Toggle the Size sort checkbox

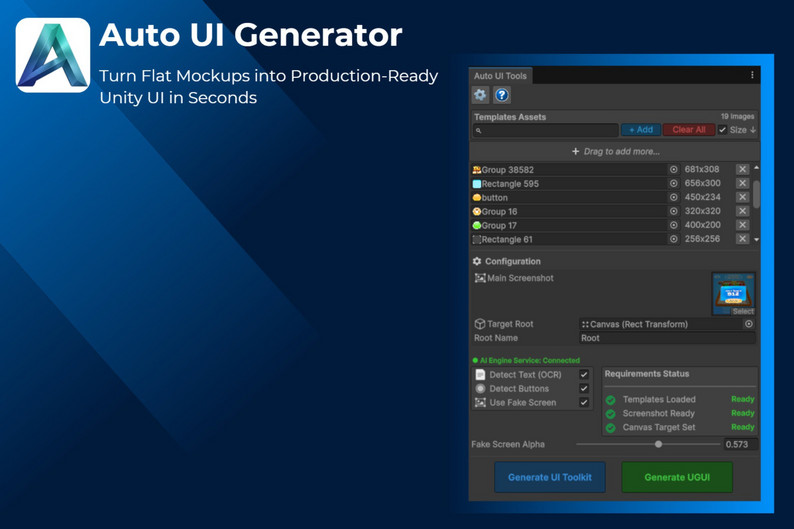tap(723, 130)
